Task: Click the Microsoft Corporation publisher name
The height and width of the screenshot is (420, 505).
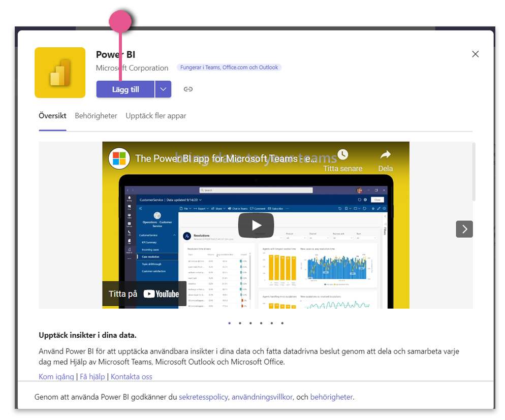Action: [132, 68]
